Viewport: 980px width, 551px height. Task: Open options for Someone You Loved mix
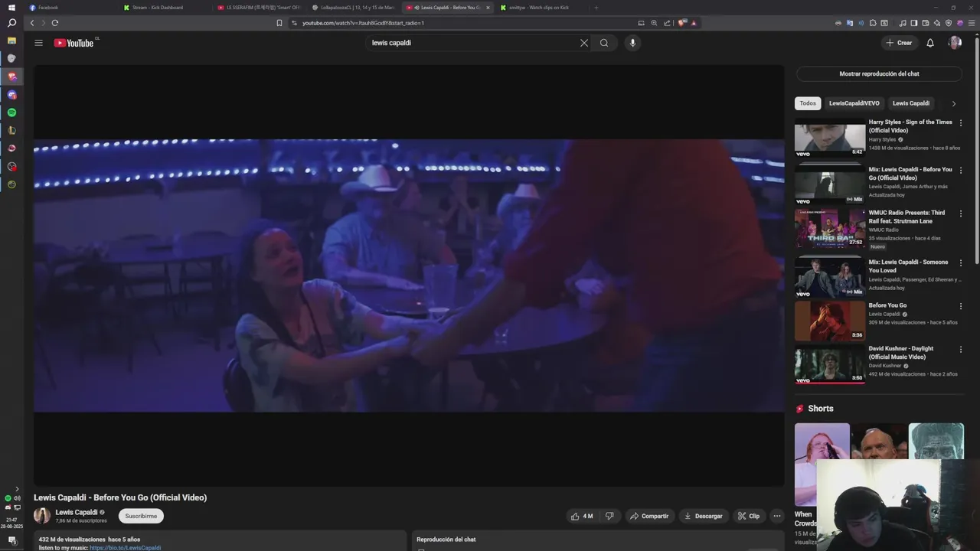click(961, 262)
